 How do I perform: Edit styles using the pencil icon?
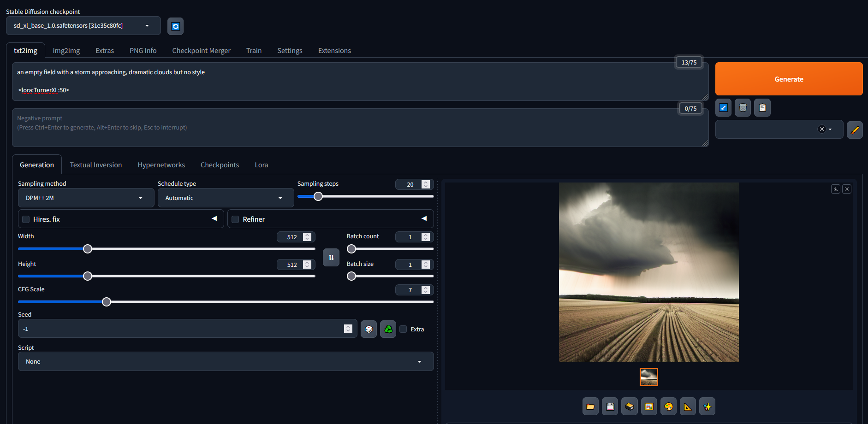pyautogui.click(x=855, y=130)
